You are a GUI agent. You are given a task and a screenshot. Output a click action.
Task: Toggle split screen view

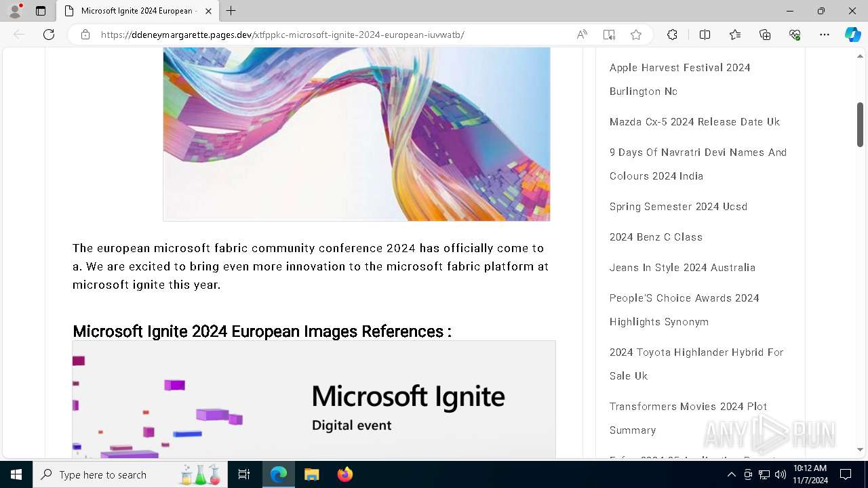pyautogui.click(x=705, y=35)
